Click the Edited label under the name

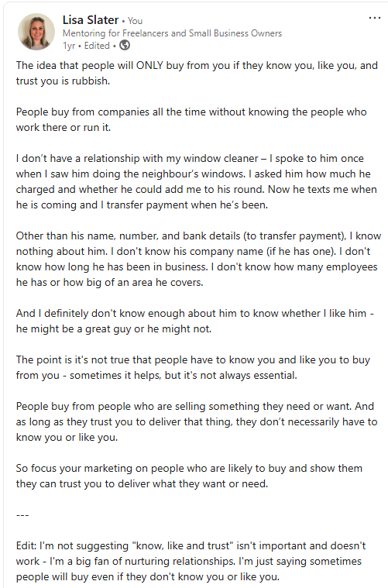coord(97,46)
